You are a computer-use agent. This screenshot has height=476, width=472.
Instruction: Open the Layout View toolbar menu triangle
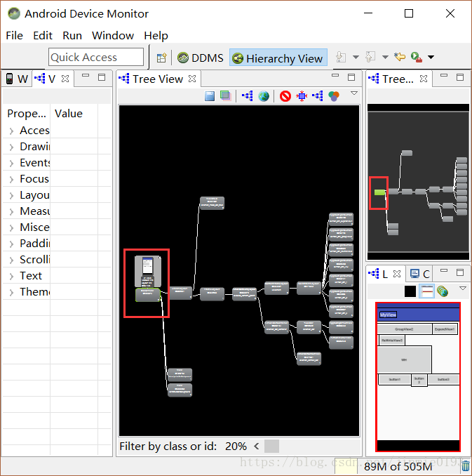tap(463, 289)
